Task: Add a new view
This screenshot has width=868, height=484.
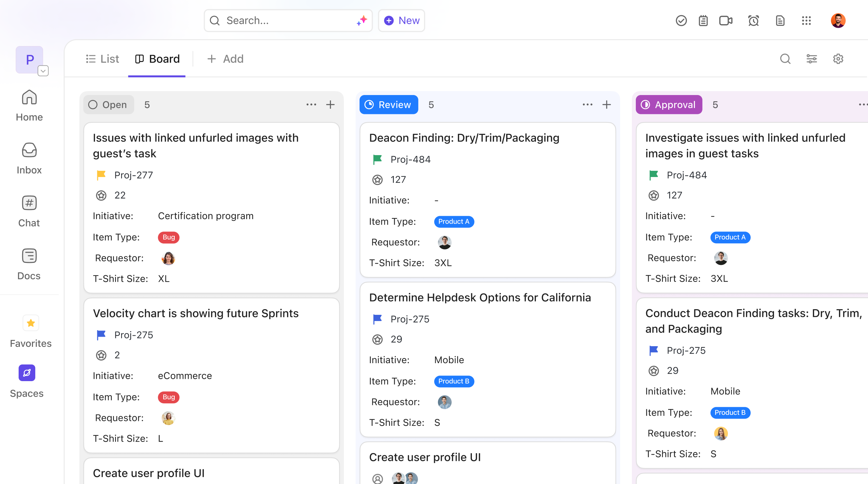Action: [x=225, y=59]
